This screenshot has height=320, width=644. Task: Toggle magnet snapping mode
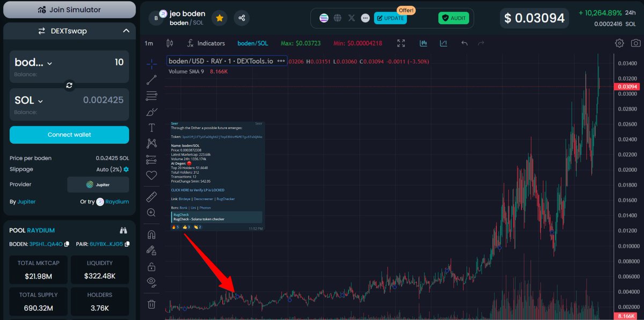click(151, 235)
